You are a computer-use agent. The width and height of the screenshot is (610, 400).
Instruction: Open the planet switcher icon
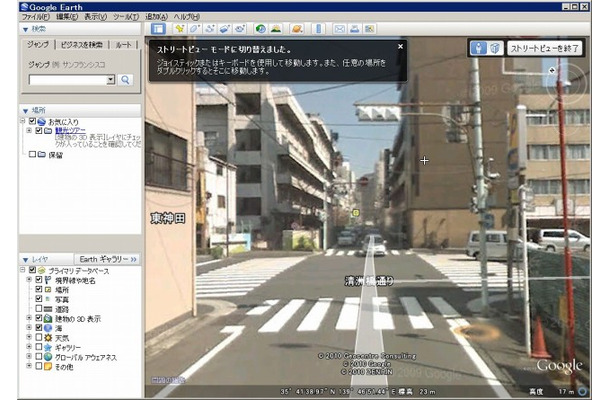pyautogui.click(x=297, y=29)
